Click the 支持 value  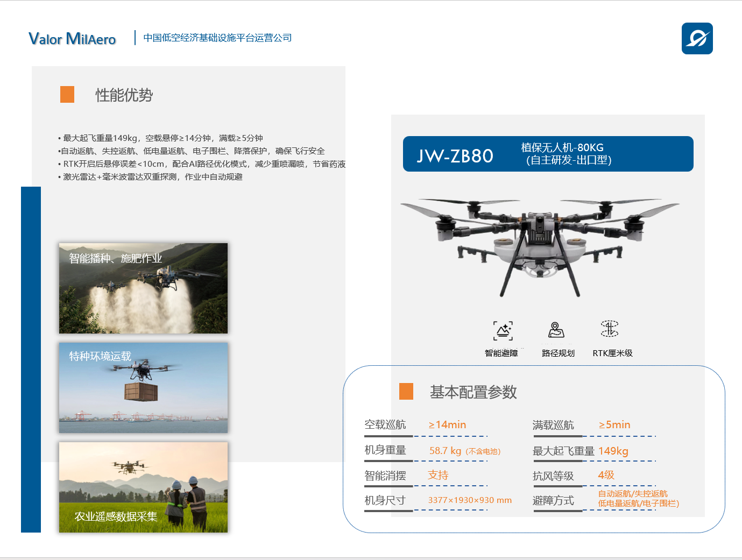(x=438, y=475)
